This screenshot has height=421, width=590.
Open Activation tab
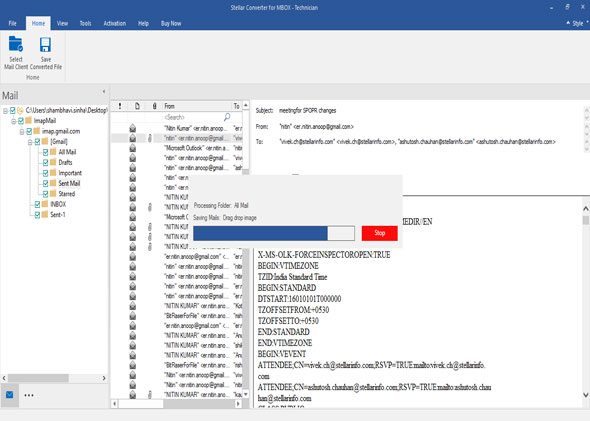(x=115, y=23)
